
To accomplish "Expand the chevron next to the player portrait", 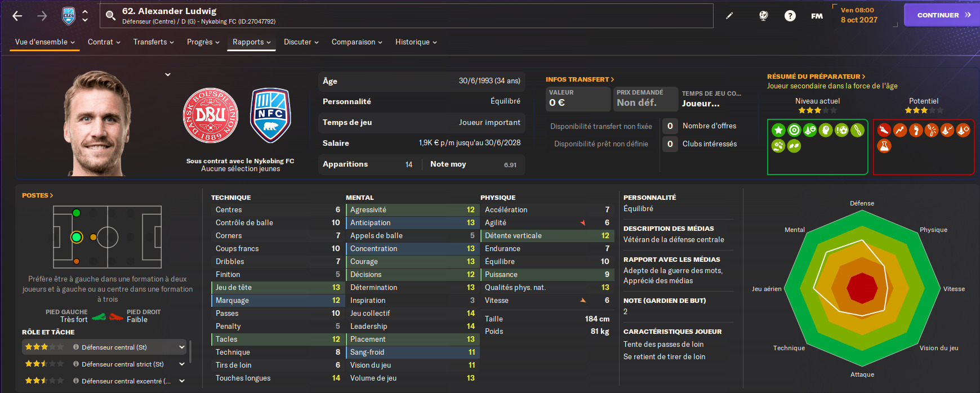I will 167,74.
